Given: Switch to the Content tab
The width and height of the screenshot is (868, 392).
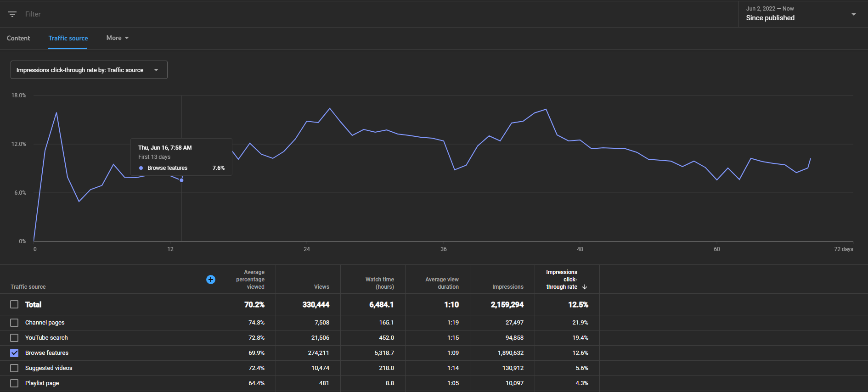Looking at the screenshot, I should 18,38.
